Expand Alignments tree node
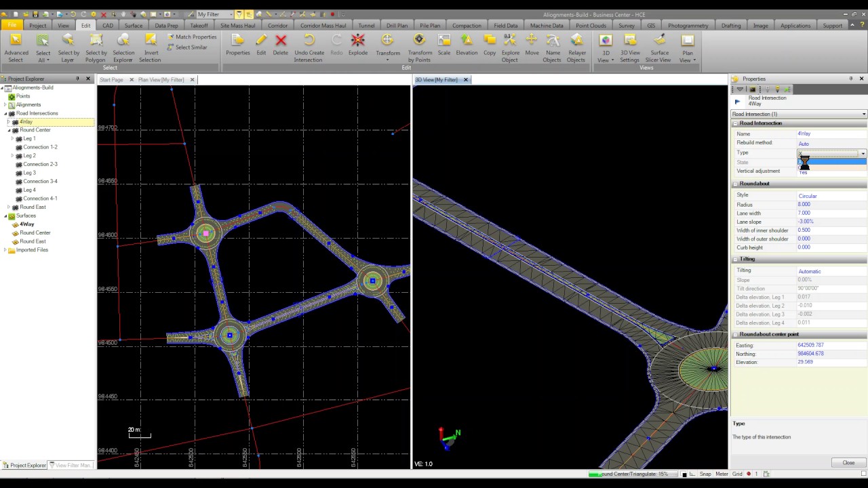This screenshot has width=868, height=488. [5, 105]
